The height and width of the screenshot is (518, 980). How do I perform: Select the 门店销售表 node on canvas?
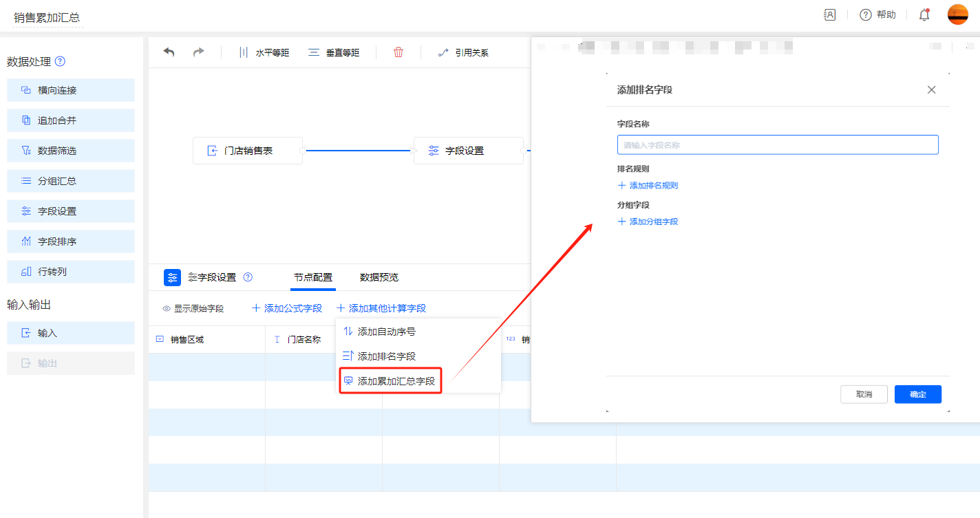[x=248, y=151]
